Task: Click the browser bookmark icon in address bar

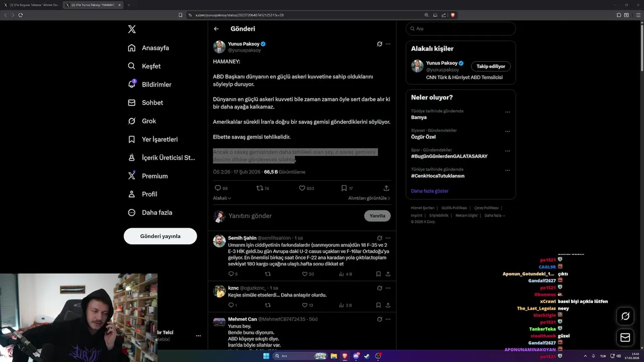Action: click(x=181, y=15)
